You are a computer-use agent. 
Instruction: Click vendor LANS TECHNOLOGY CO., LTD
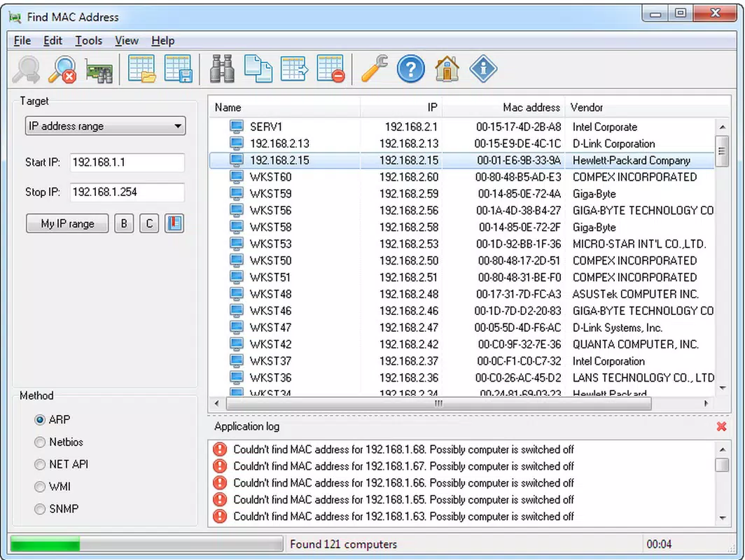(643, 378)
